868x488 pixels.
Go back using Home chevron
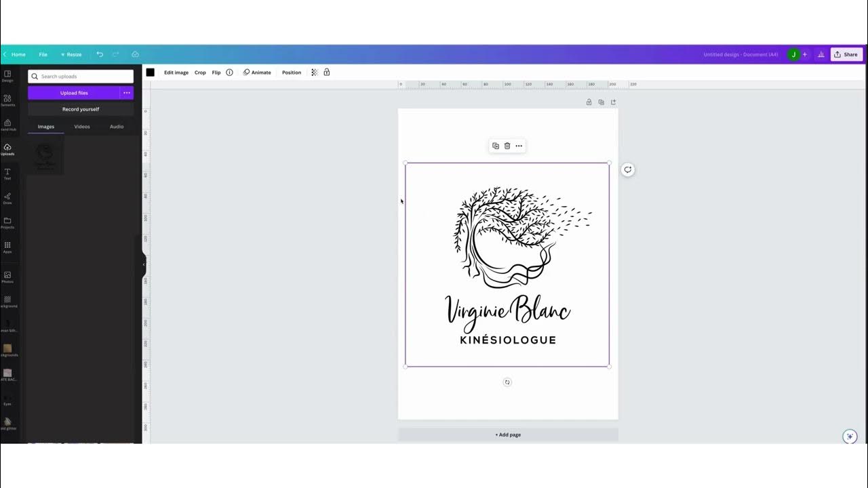(x=5, y=54)
